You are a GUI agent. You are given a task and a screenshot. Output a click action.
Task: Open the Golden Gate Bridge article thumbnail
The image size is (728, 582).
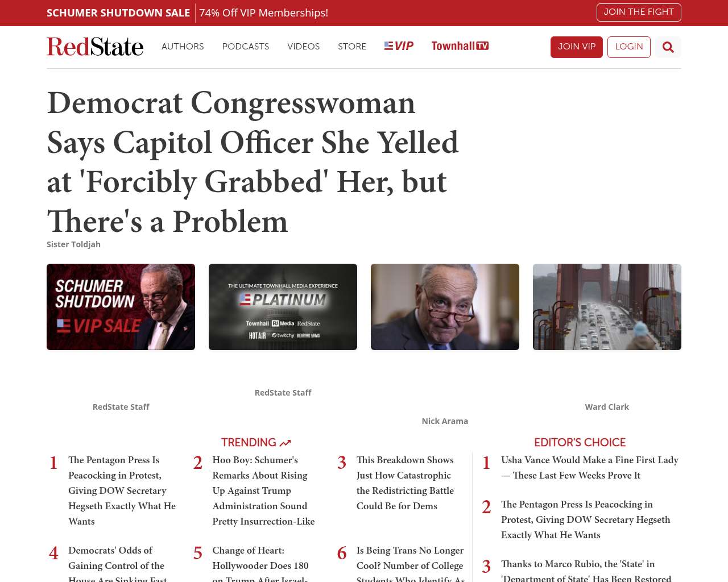607,307
